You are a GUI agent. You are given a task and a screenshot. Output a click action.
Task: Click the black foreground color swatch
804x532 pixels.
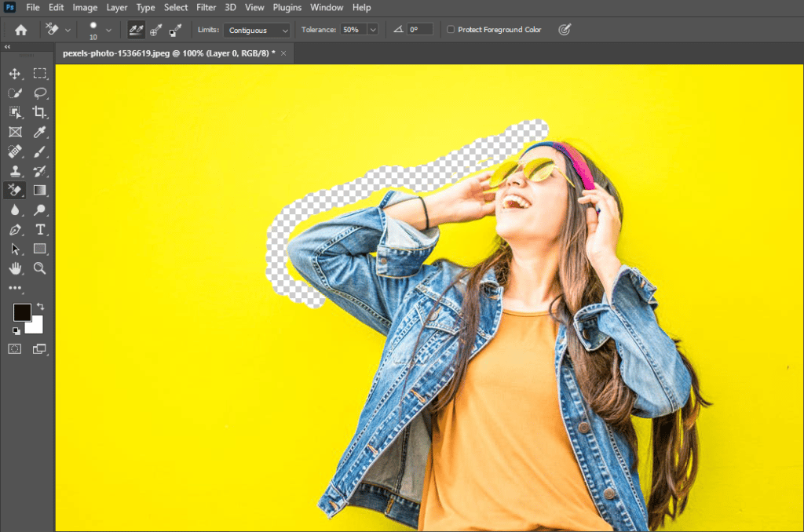pos(21,312)
